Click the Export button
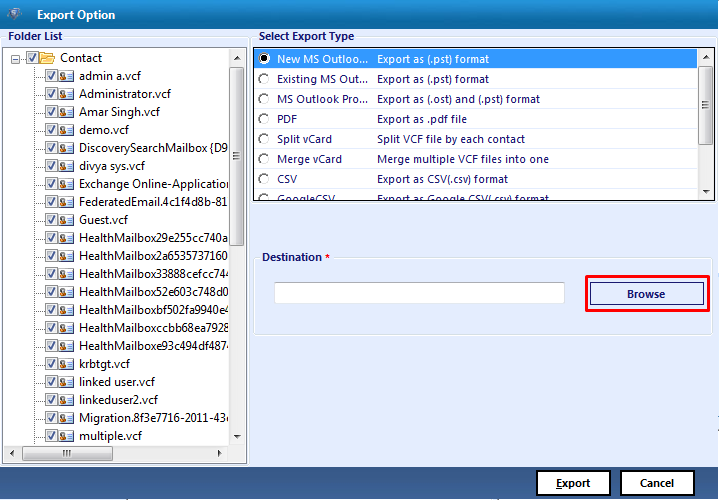Viewport: 719px width, 500px height. coord(573,483)
